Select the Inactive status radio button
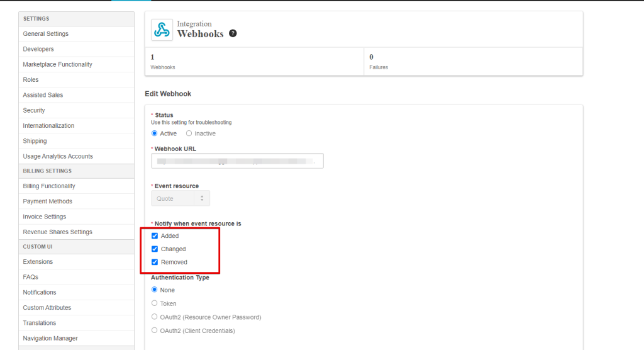 point(189,133)
